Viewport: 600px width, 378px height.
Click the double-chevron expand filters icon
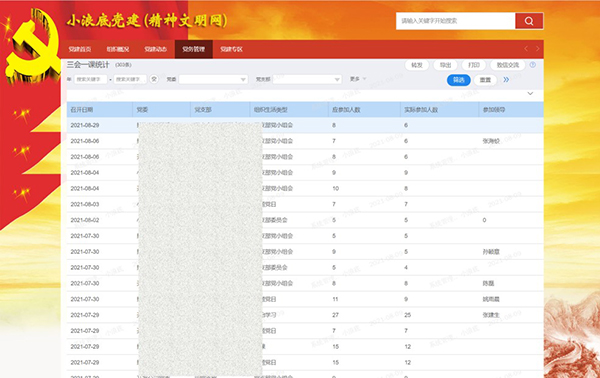[x=506, y=80]
